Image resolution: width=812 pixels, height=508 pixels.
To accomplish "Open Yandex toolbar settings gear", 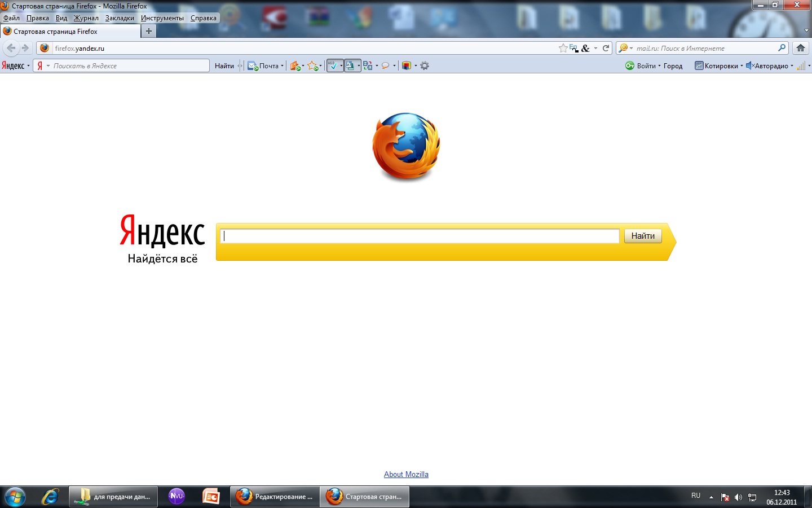I will click(425, 65).
